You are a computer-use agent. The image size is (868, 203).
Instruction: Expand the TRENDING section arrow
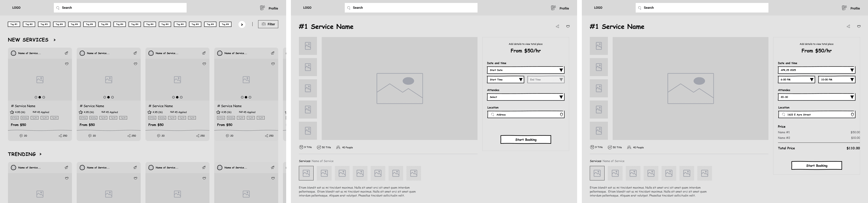click(x=40, y=154)
